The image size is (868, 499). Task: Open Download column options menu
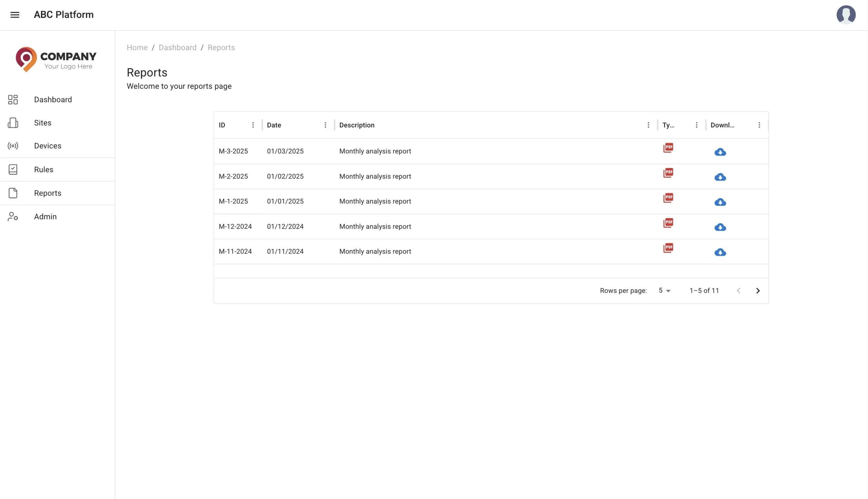coord(759,125)
